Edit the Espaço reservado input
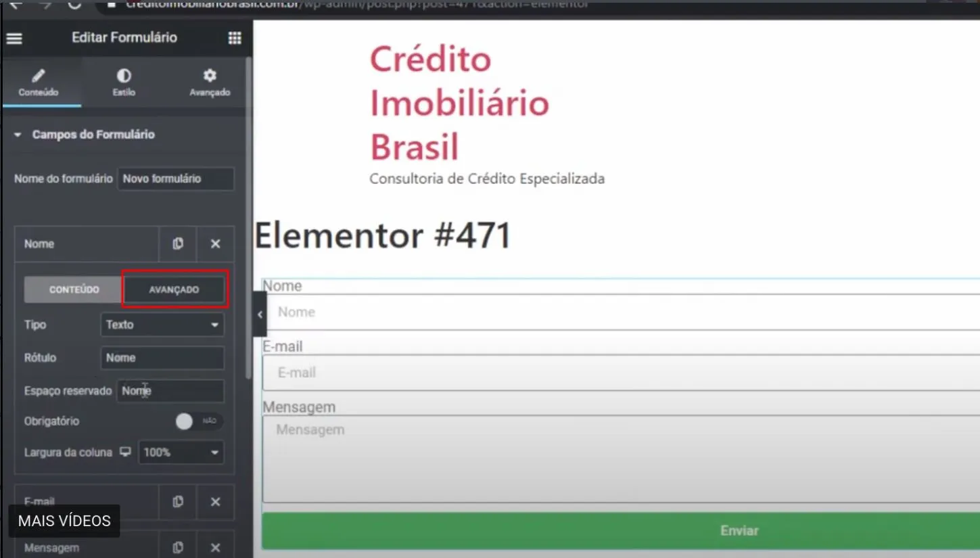Image resolution: width=980 pixels, height=558 pixels. pyautogui.click(x=170, y=391)
